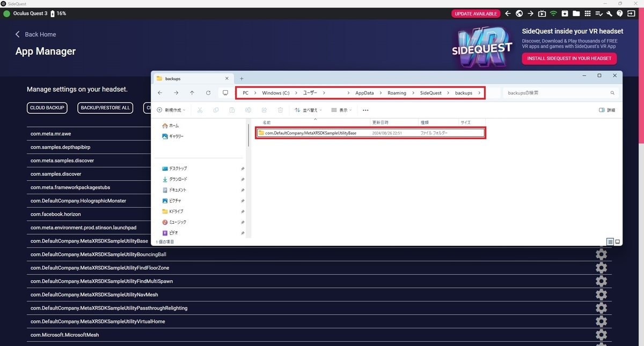Open settings gear for MetaXRSDKSampleUtilityNavMesh row
This screenshot has height=346, width=644.
pyautogui.click(x=601, y=295)
